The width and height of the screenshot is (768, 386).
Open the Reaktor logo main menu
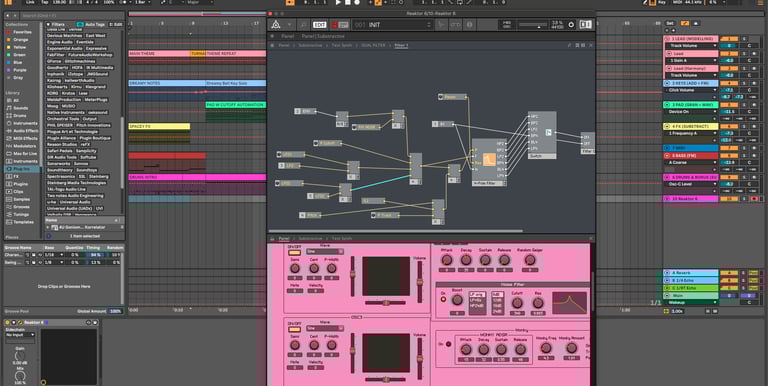(276, 24)
